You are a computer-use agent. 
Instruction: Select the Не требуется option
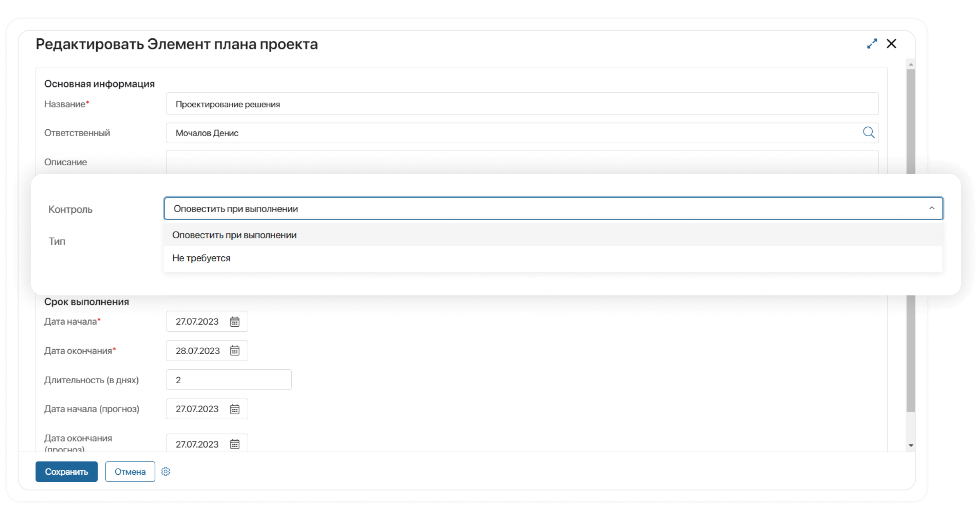click(201, 258)
